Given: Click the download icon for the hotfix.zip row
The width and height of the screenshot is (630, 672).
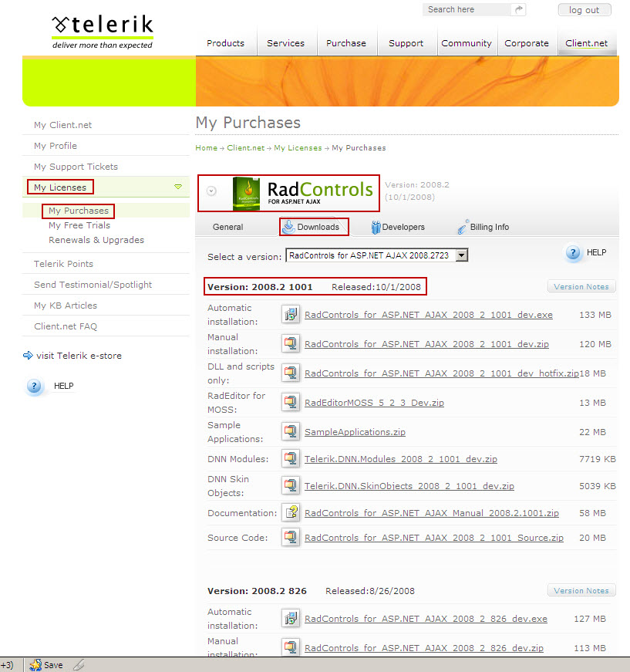Looking at the screenshot, I should pyautogui.click(x=291, y=373).
